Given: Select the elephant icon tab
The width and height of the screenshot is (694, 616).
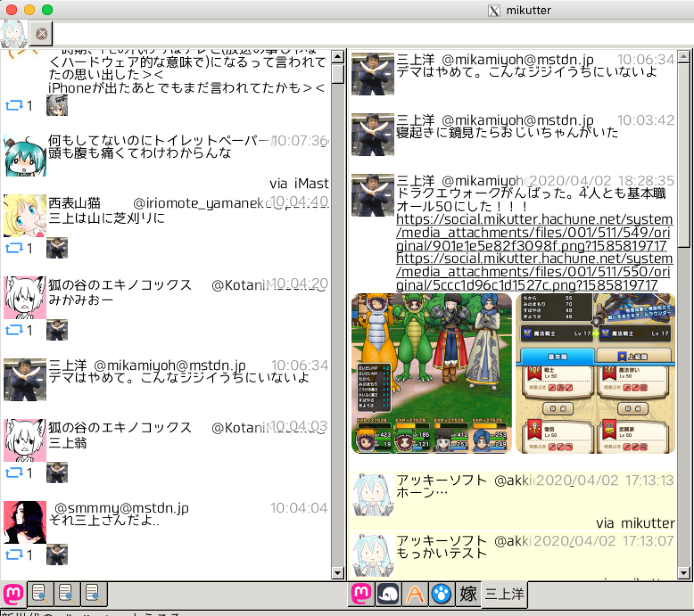Looking at the screenshot, I should click(388, 594).
